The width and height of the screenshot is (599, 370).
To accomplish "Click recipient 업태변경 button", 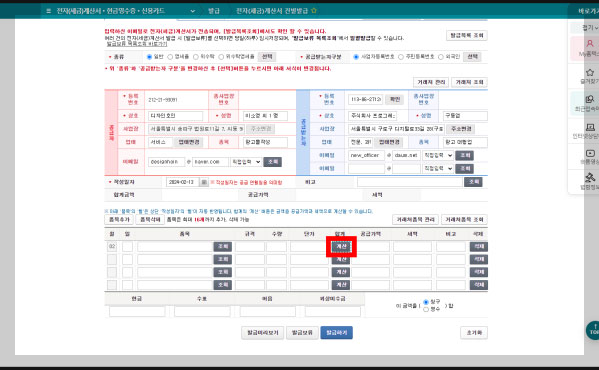I will click(x=389, y=142).
